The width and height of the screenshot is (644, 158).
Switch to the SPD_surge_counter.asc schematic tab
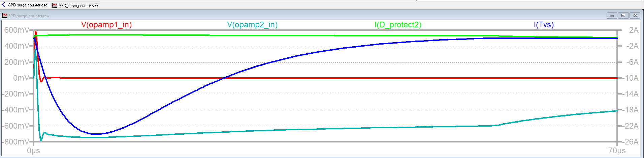pos(27,5)
